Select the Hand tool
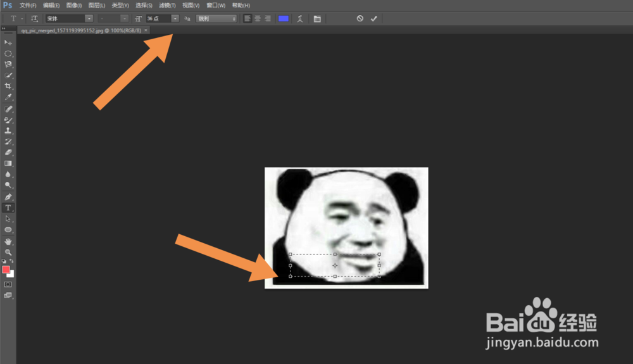 (8, 241)
